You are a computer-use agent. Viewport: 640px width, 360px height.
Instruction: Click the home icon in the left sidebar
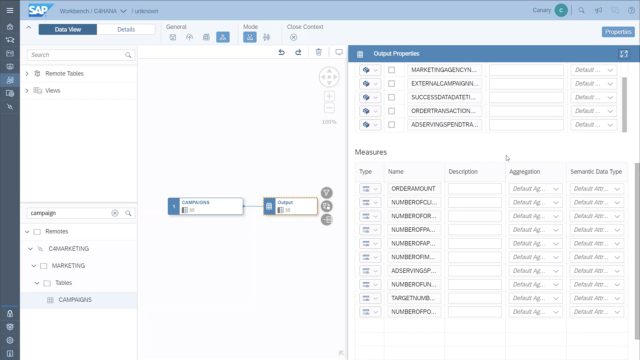[10, 27]
